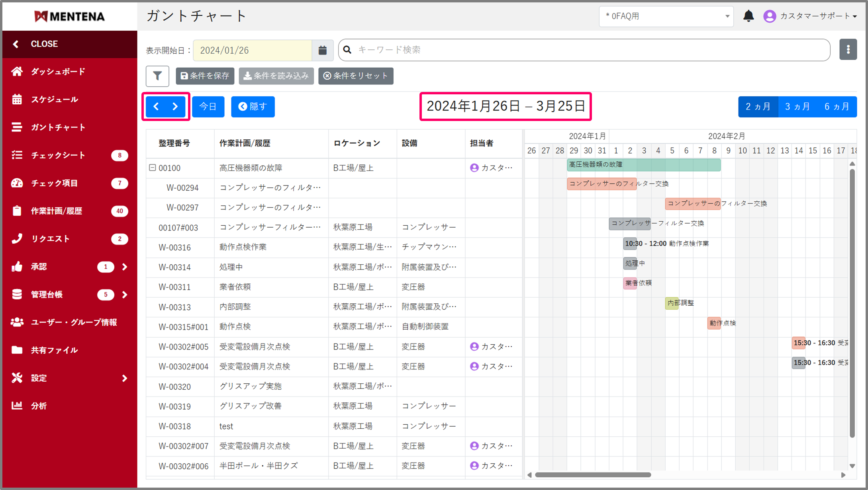The image size is (868, 490).
Task: Open 作業計画/履歴 in the sidebar menu
Action: point(57,211)
